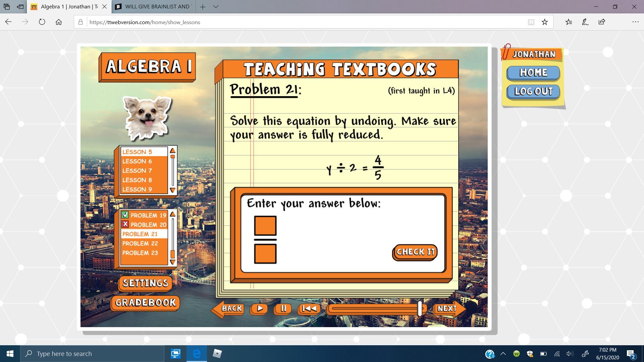Open the GRADEBOOK button
This screenshot has height=362, width=644.
click(x=145, y=303)
